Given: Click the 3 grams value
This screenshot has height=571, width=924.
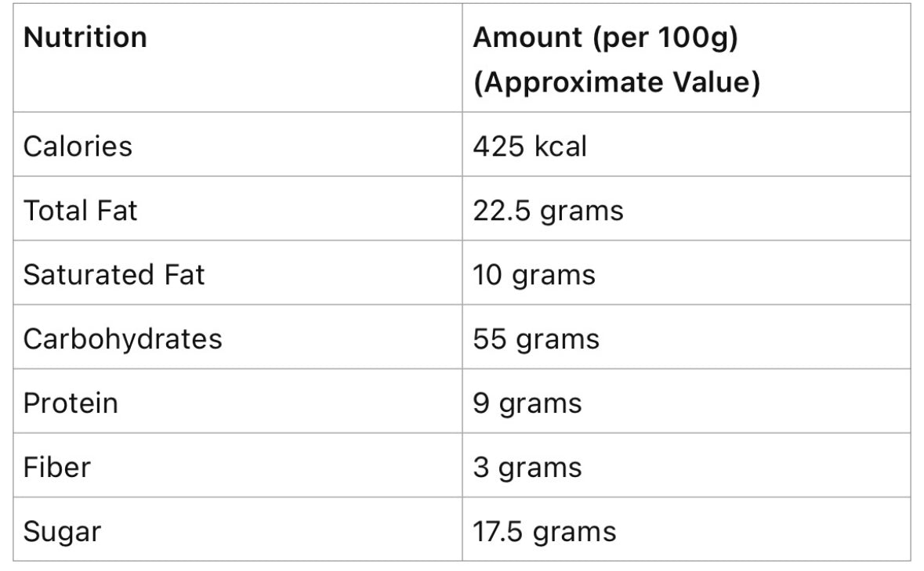Looking at the screenshot, I should [x=527, y=468].
